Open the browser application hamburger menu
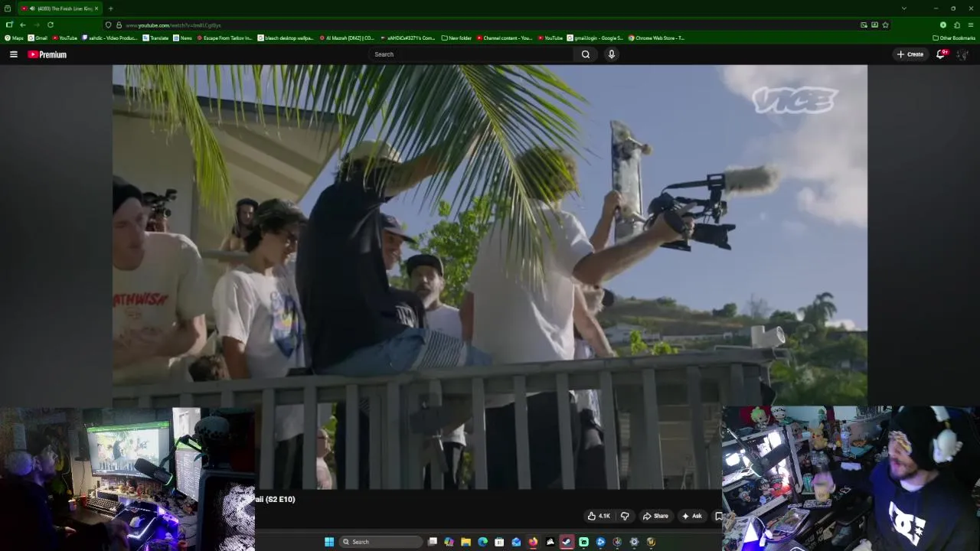The height and width of the screenshot is (551, 980). click(x=971, y=24)
